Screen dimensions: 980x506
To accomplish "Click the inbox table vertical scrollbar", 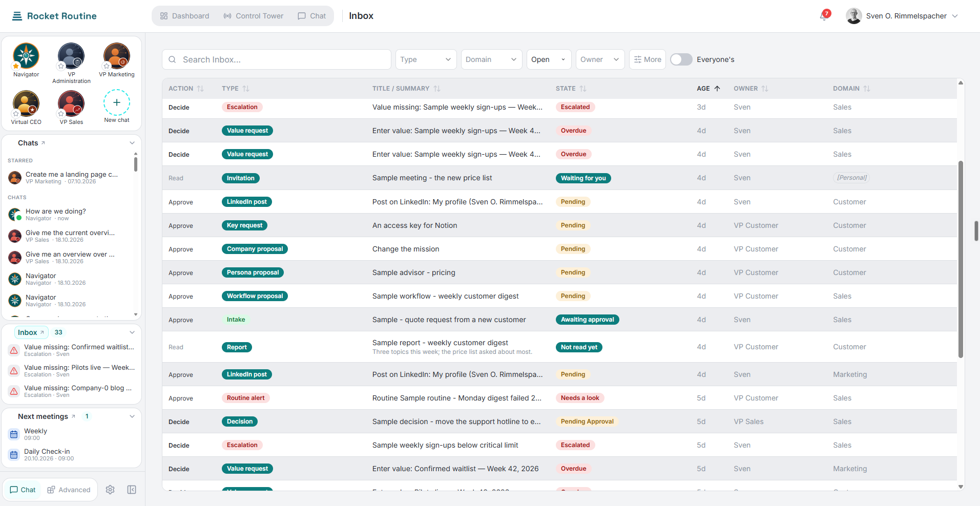I will (961, 259).
